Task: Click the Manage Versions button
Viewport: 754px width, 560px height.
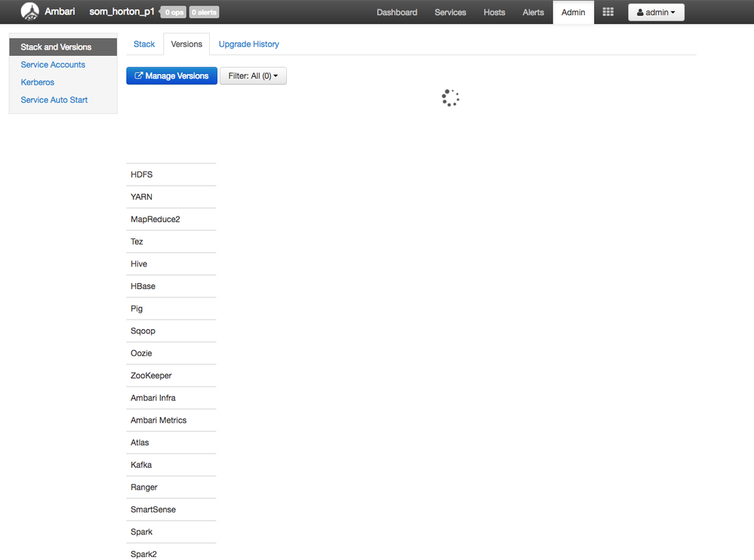Action: pos(176,75)
